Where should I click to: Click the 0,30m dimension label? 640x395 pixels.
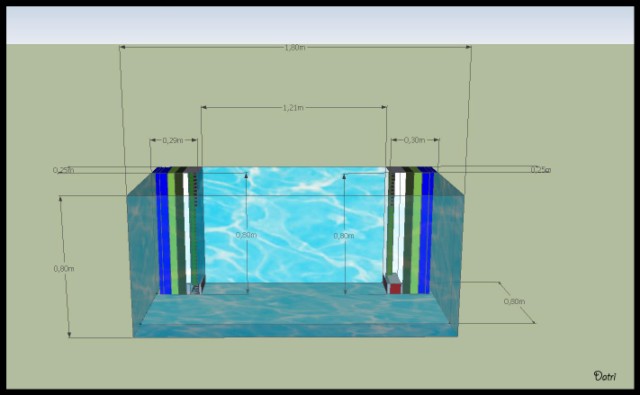[x=414, y=140]
